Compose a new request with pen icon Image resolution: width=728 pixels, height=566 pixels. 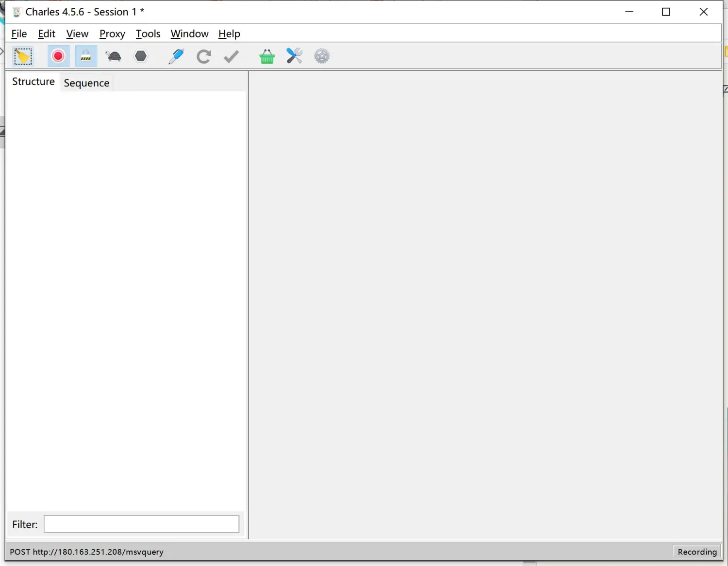coord(176,56)
